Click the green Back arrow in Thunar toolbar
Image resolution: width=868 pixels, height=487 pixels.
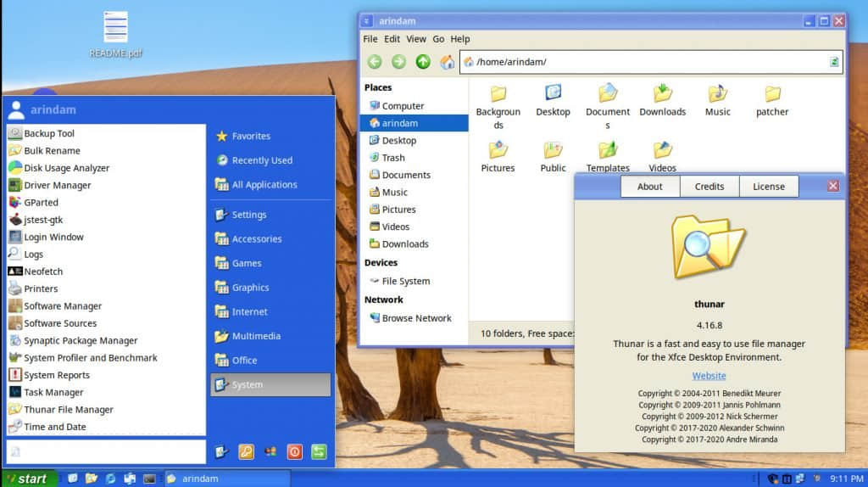[375, 61]
